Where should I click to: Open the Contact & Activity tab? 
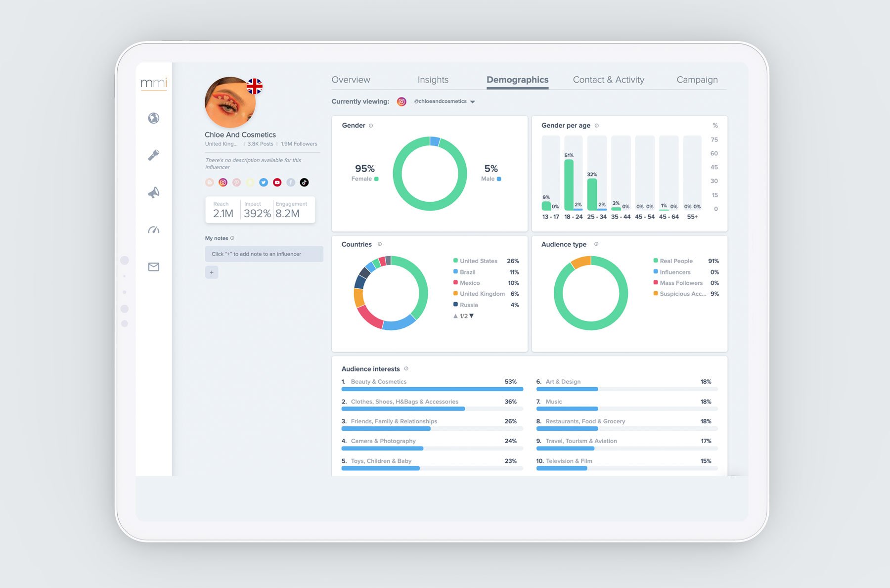click(609, 80)
